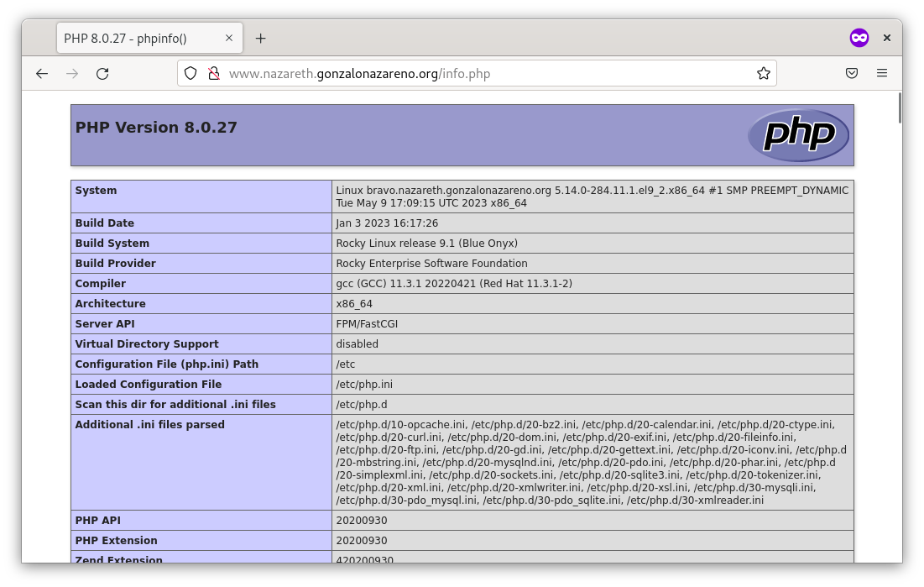Click the private browsing mask icon
Screen dimensions: 924x587
tap(859, 38)
